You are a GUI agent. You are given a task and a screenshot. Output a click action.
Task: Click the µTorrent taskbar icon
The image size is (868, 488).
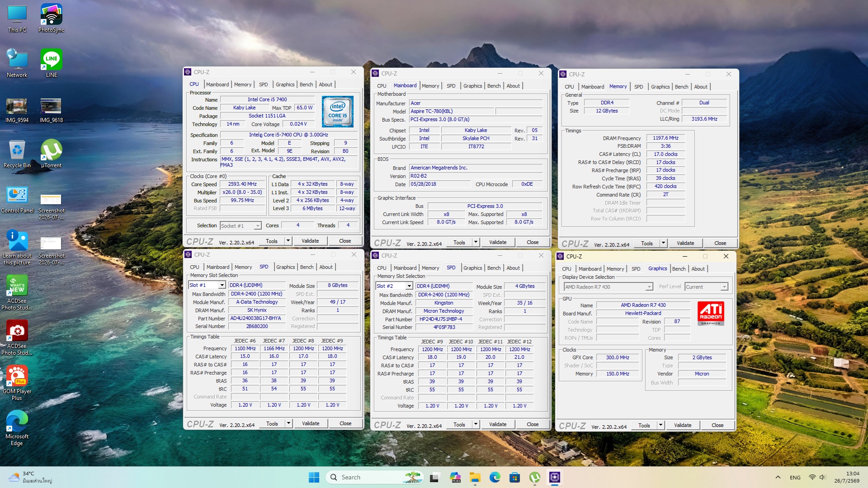point(535,477)
